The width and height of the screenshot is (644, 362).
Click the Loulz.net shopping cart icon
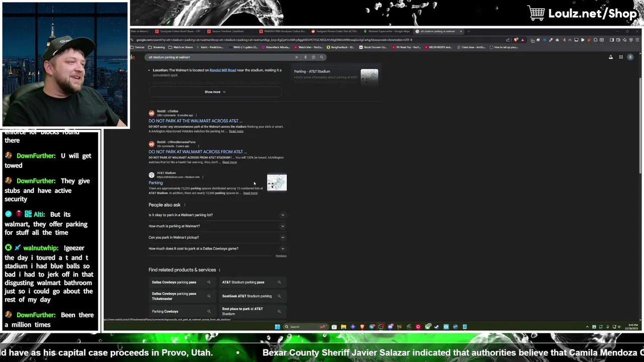pyautogui.click(x=536, y=14)
